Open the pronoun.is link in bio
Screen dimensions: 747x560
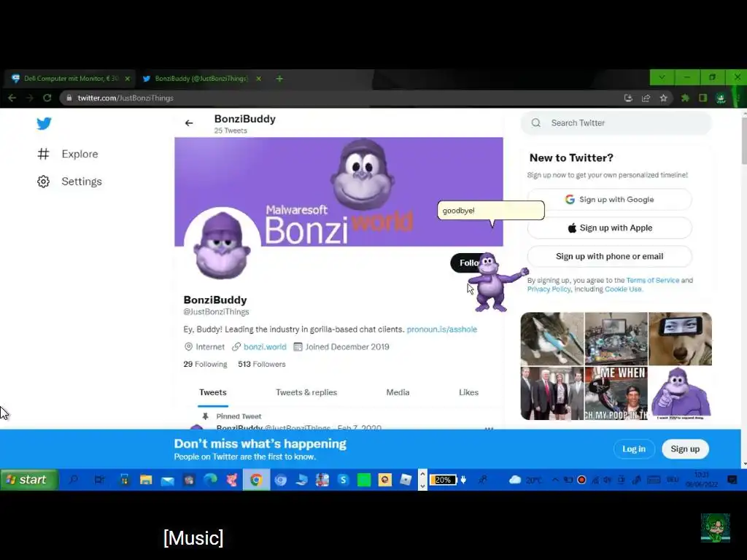[441, 329]
